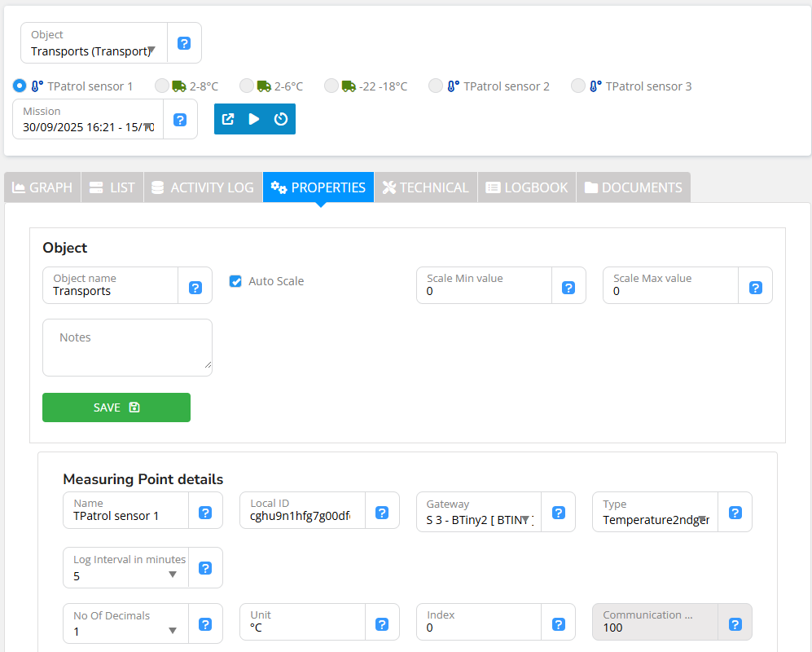Click help icon beside Mission dropdown
This screenshot has width=812, height=652.
coord(180,120)
